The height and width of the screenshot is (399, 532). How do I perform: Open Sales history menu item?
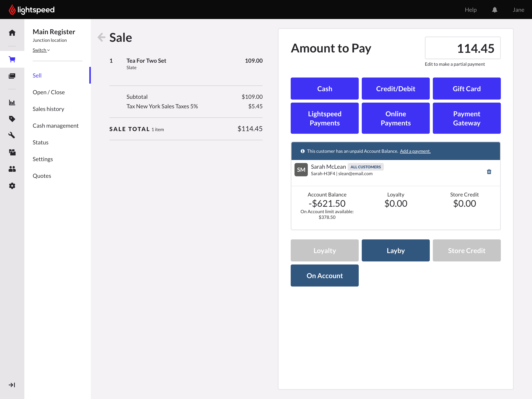click(48, 109)
